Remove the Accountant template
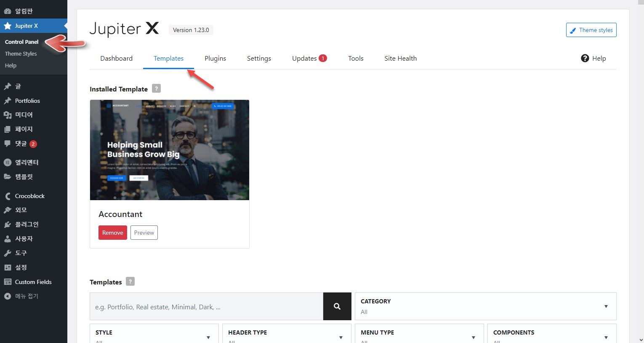The image size is (644, 343). tap(113, 233)
